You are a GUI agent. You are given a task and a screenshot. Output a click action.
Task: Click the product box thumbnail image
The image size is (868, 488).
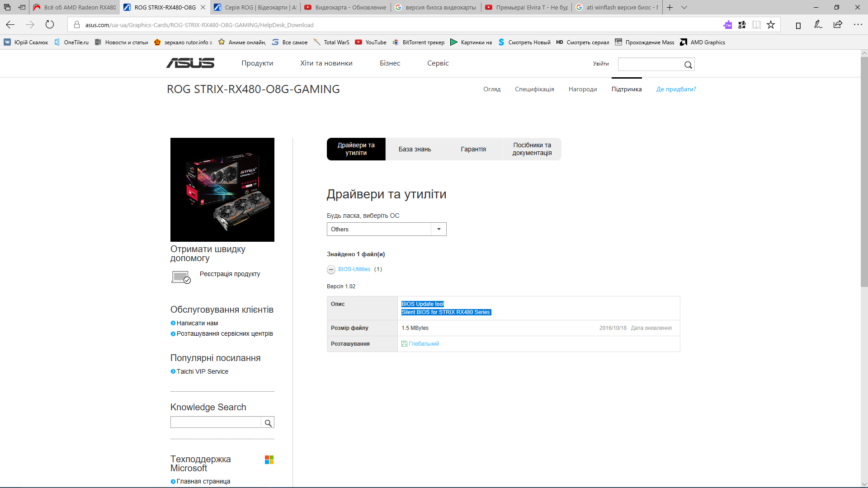tap(222, 190)
